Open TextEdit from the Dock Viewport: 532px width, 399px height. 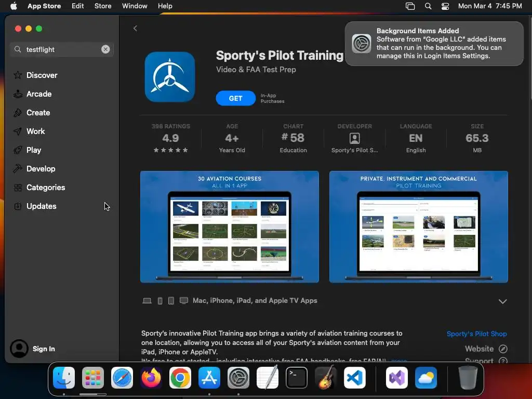(268, 377)
